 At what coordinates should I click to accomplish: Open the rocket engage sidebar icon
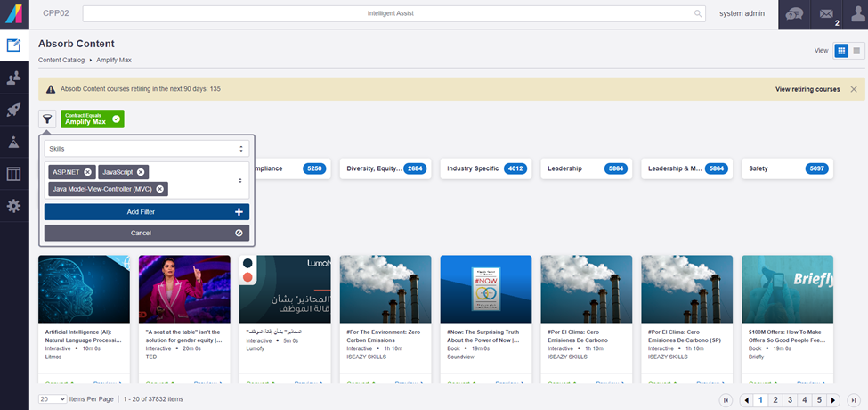(x=14, y=110)
